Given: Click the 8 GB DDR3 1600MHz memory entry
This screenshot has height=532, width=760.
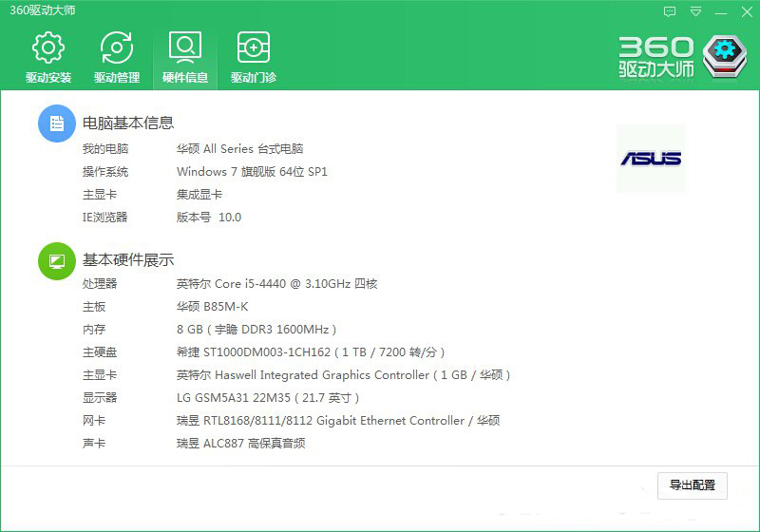Looking at the screenshot, I should tap(256, 330).
